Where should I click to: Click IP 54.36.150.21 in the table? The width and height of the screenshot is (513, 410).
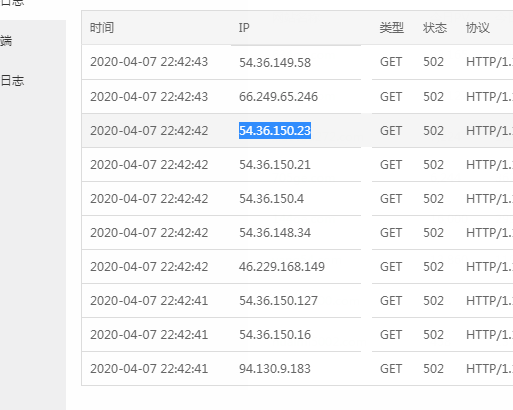(x=275, y=165)
